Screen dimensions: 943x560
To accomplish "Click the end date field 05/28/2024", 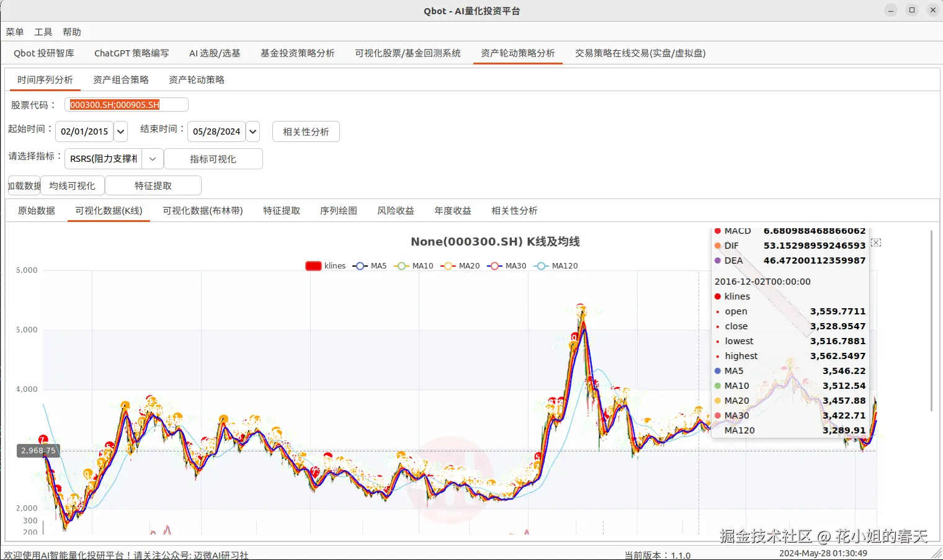I will tap(217, 131).
